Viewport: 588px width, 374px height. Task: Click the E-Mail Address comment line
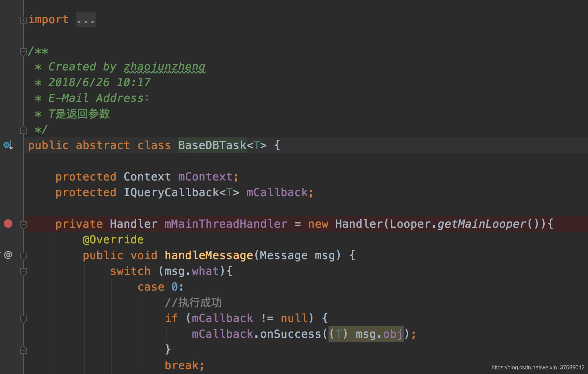[x=98, y=98]
